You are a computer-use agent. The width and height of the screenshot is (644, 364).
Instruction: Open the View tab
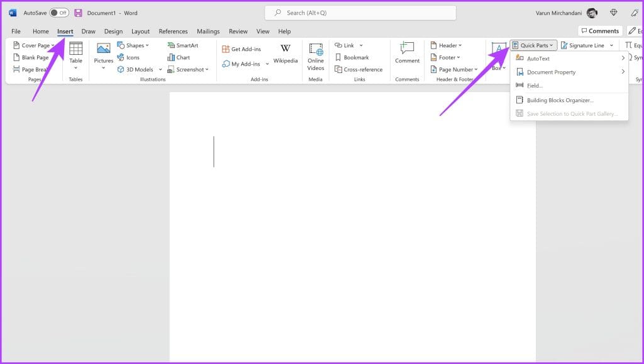pyautogui.click(x=263, y=31)
